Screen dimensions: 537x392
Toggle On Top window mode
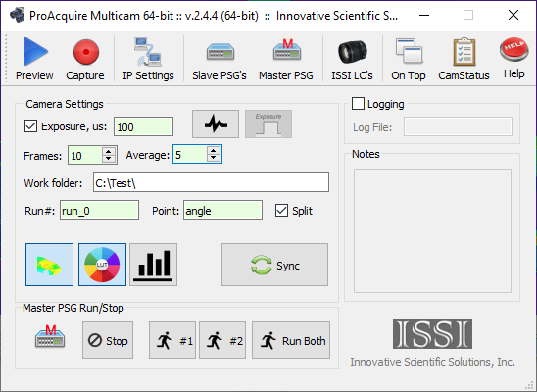(x=409, y=59)
